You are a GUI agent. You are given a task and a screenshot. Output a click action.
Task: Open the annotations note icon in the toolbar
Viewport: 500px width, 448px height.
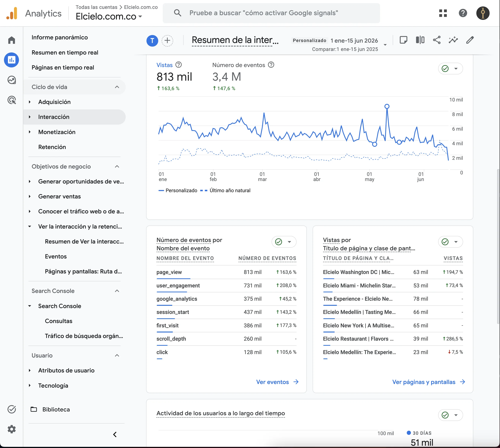(x=403, y=40)
